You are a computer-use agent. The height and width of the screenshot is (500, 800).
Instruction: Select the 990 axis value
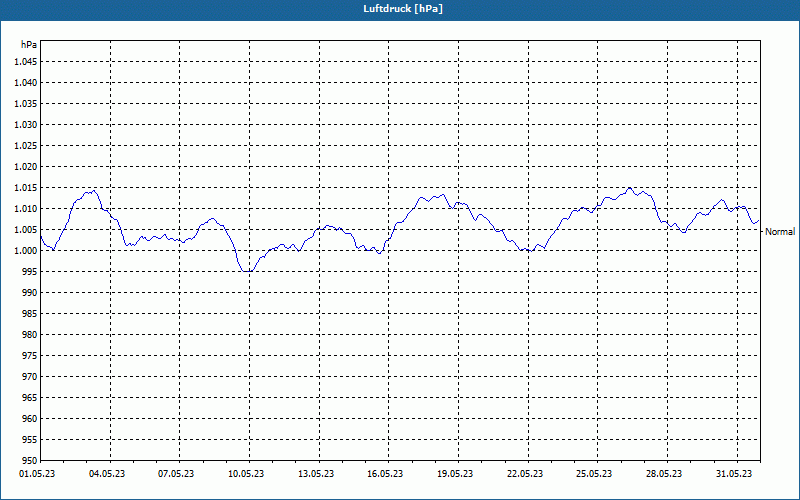(30, 292)
